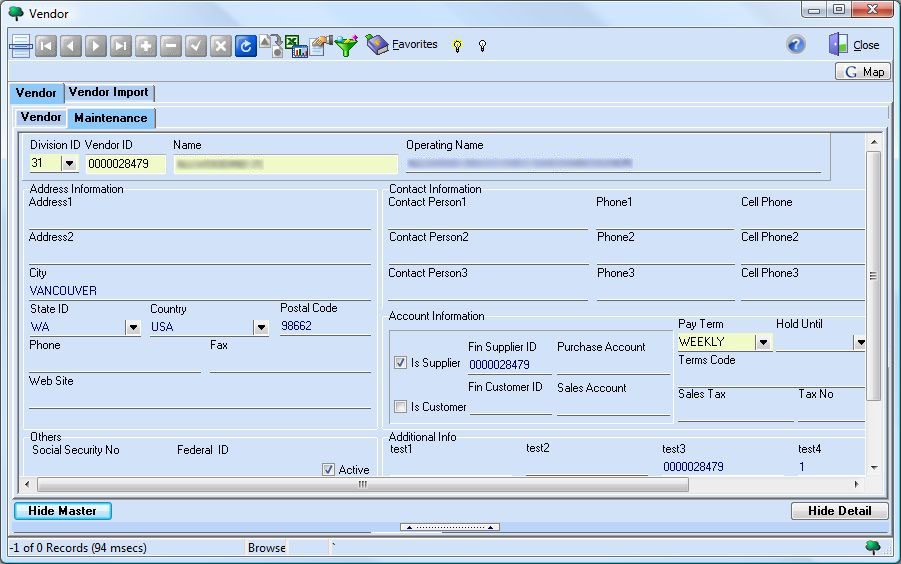Click into the Address1 input field

click(200, 220)
